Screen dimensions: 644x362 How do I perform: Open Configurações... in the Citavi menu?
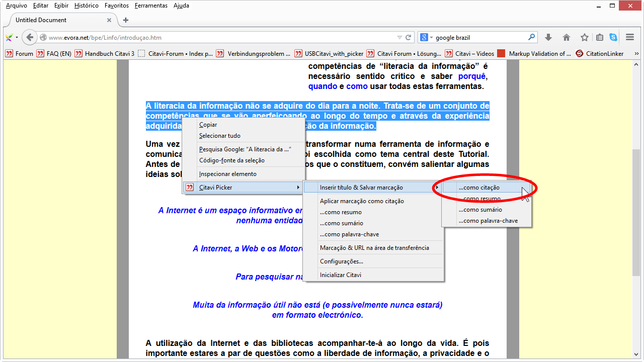pos(373,261)
